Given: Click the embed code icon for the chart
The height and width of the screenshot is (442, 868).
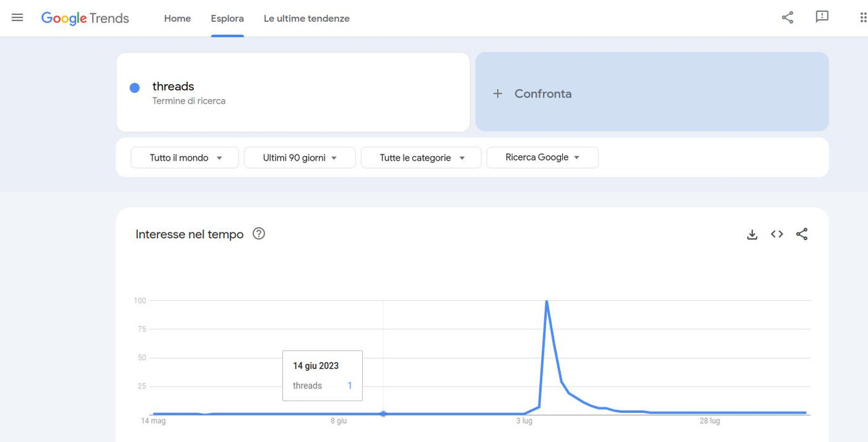Looking at the screenshot, I should tap(777, 234).
